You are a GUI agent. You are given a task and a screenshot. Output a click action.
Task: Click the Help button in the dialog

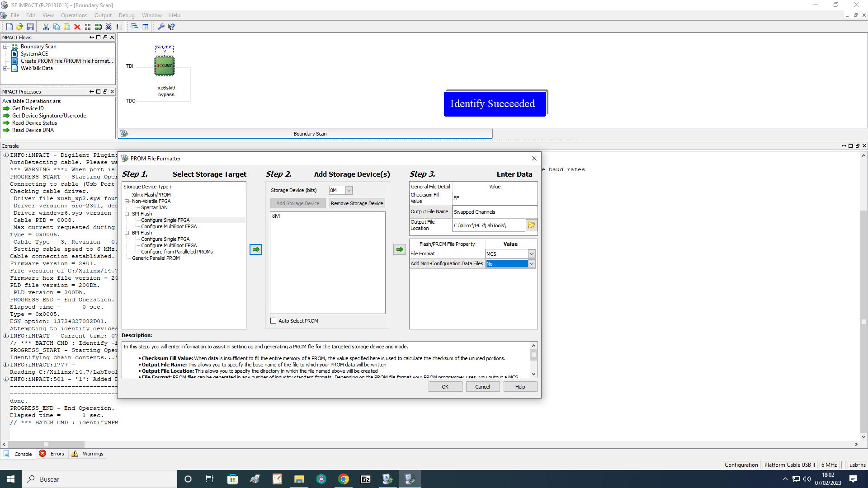click(520, 387)
